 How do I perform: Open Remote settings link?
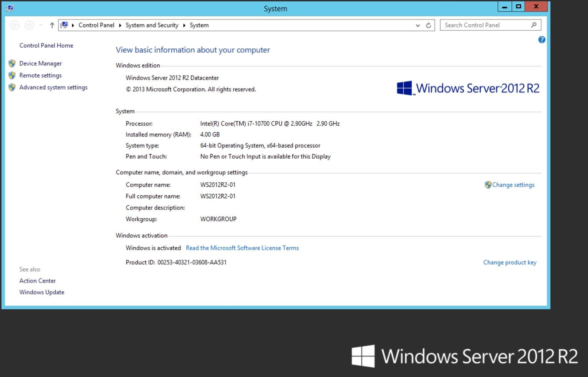pos(40,75)
